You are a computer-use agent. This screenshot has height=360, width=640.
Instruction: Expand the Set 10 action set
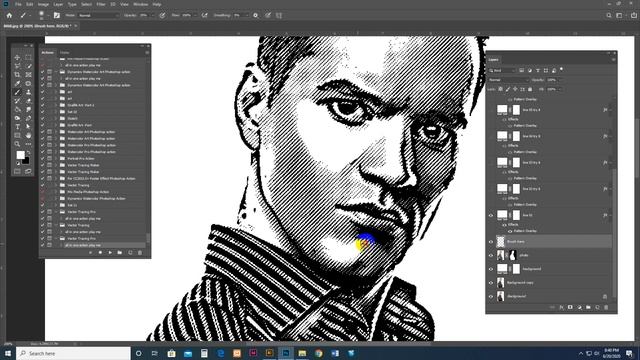[56, 112]
